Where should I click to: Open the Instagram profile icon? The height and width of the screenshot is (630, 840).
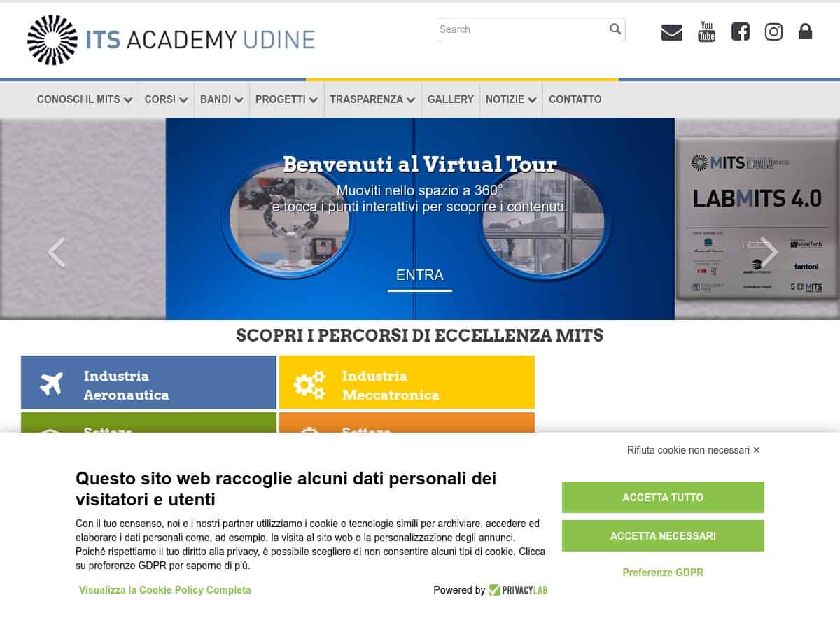pos(773,31)
